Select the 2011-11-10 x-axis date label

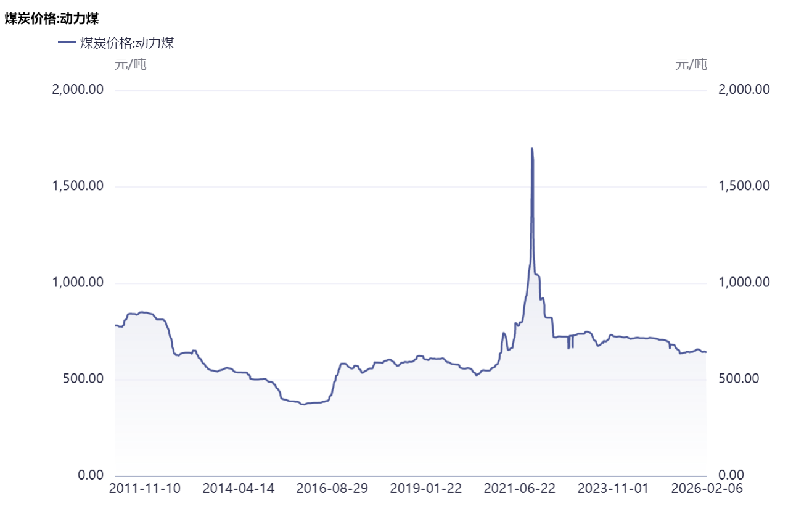tap(145, 489)
